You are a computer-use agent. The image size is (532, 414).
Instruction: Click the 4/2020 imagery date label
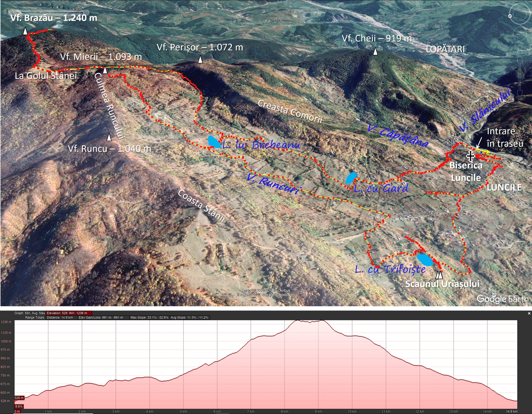(x=77, y=9)
